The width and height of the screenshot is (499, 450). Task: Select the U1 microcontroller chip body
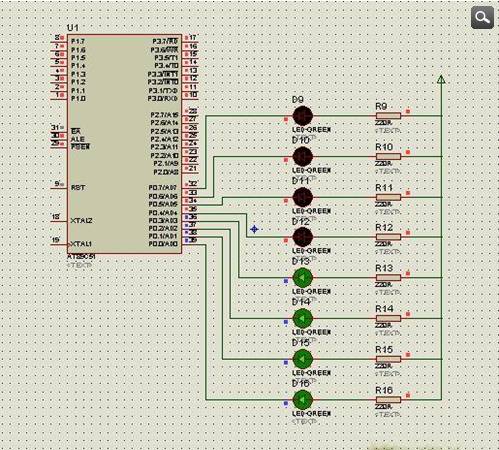click(x=125, y=144)
